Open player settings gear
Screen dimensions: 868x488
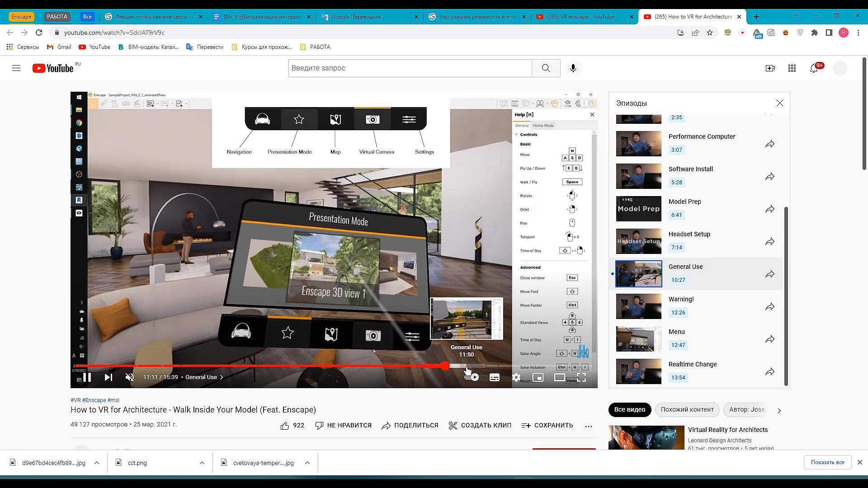[x=516, y=377]
